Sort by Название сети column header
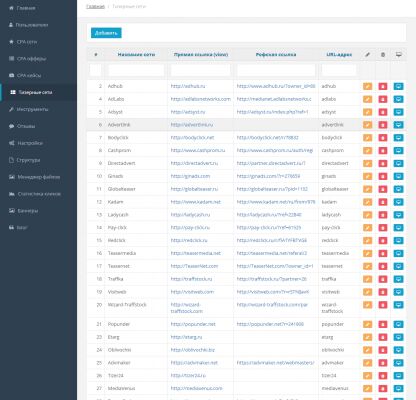This screenshot has height=400, width=416. (x=136, y=54)
